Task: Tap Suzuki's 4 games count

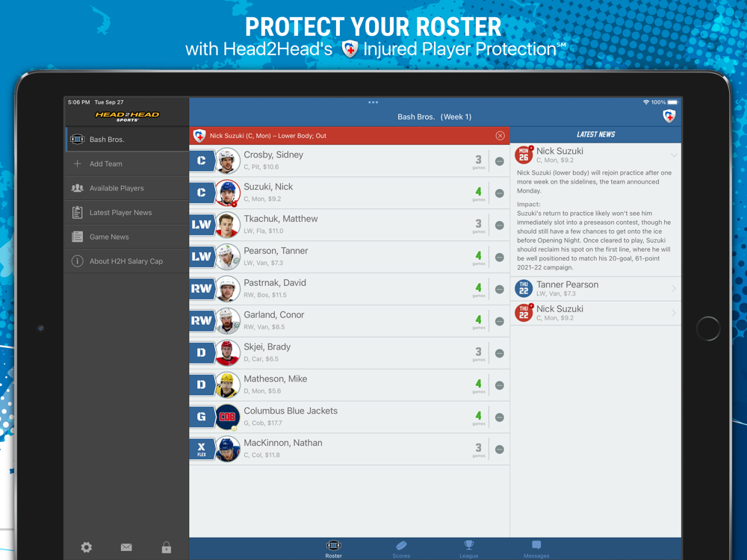Action: click(478, 193)
